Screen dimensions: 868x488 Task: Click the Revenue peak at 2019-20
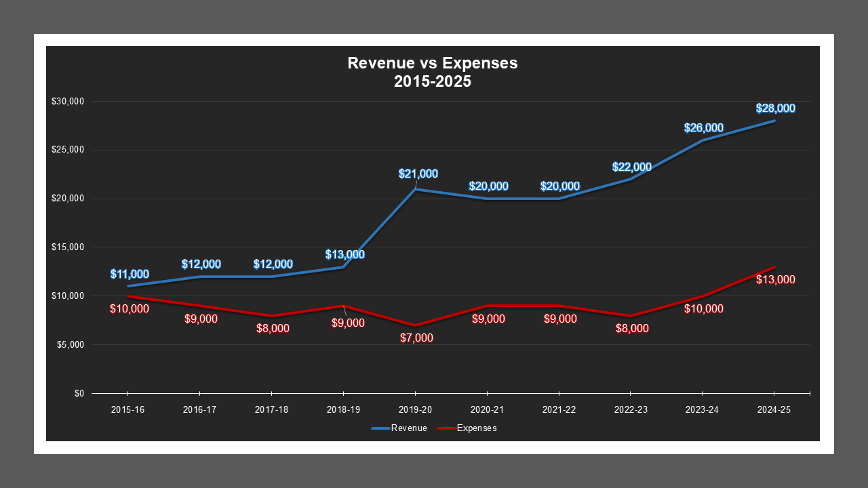point(414,190)
